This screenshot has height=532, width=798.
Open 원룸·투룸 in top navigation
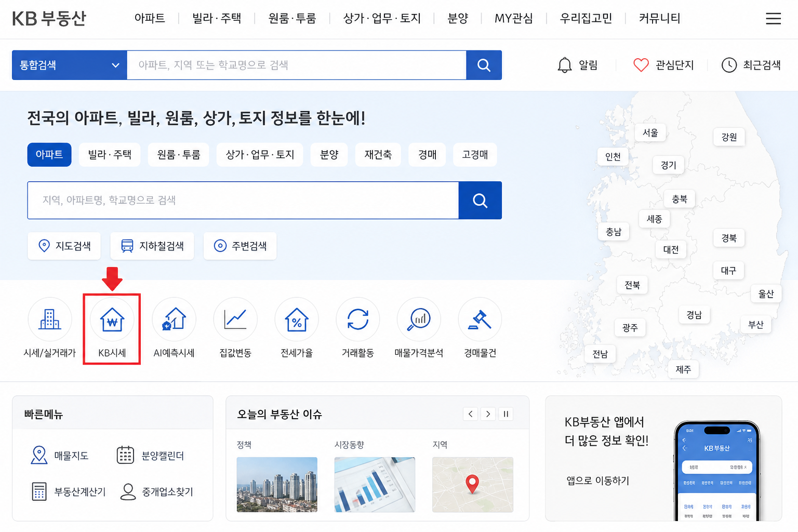pos(292,18)
